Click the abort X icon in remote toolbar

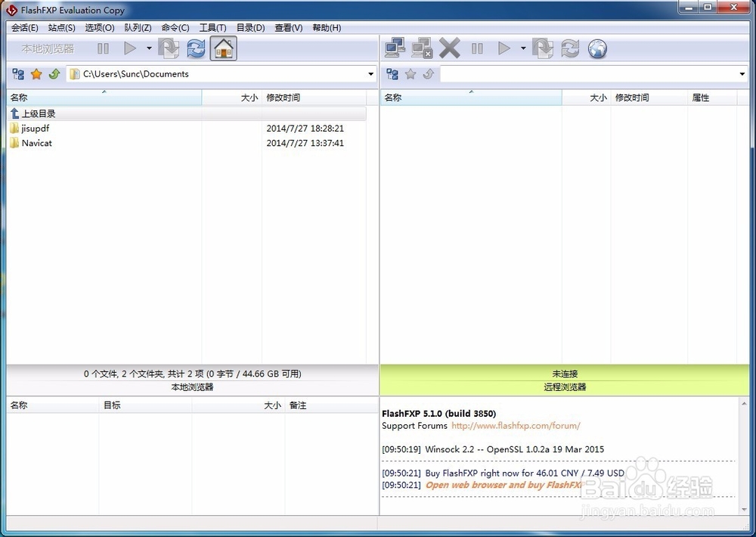(449, 48)
